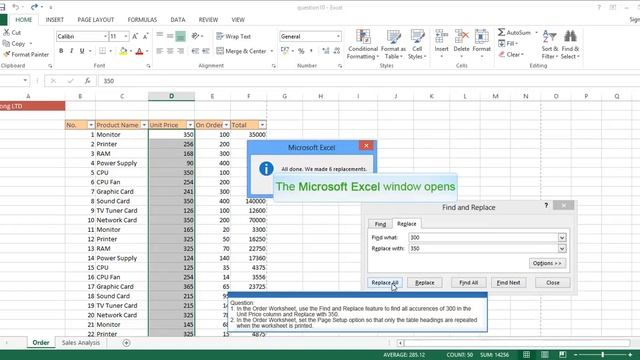640x360 pixels.
Task: Switch to the DATA ribbon tab
Action: point(178,20)
